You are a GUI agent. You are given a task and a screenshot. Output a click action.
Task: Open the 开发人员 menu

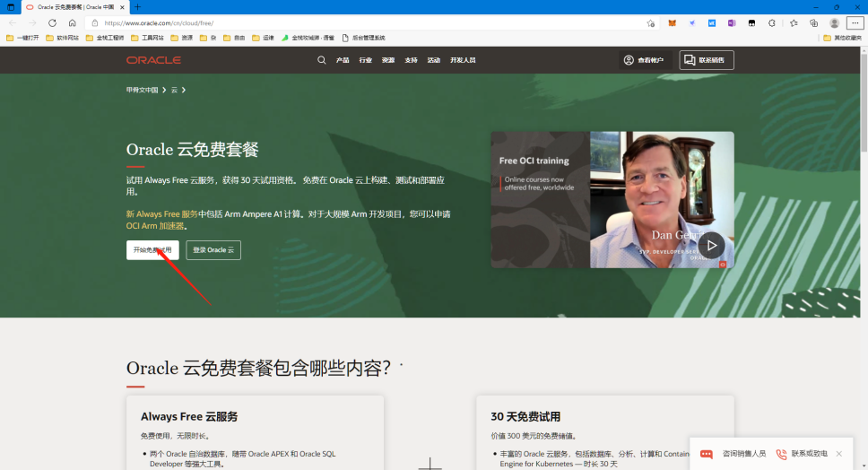[x=463, y=60]
